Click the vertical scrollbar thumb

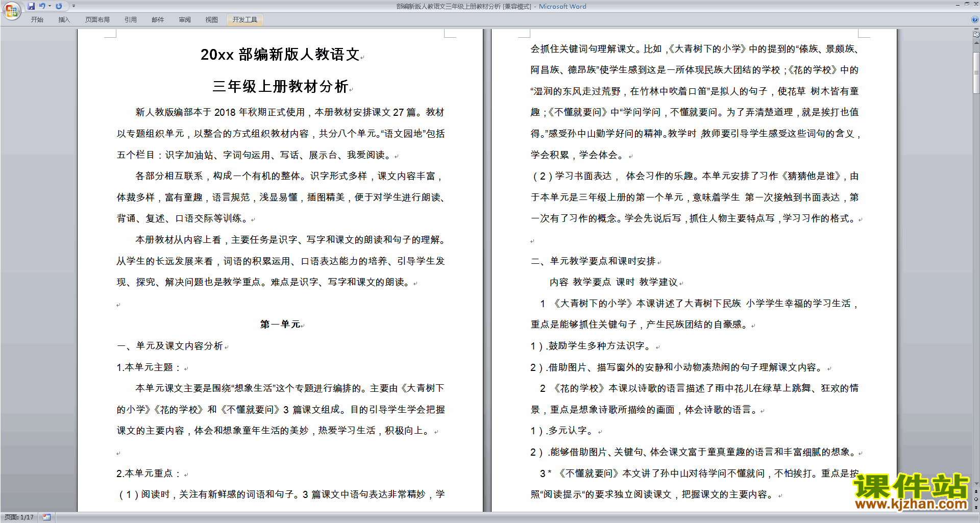[976, 72]
